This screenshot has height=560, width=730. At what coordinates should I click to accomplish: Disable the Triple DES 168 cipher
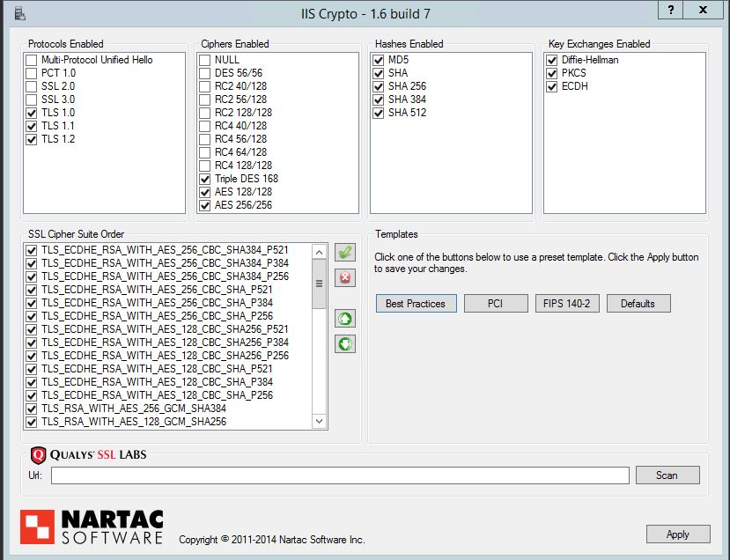coord(205,179)
